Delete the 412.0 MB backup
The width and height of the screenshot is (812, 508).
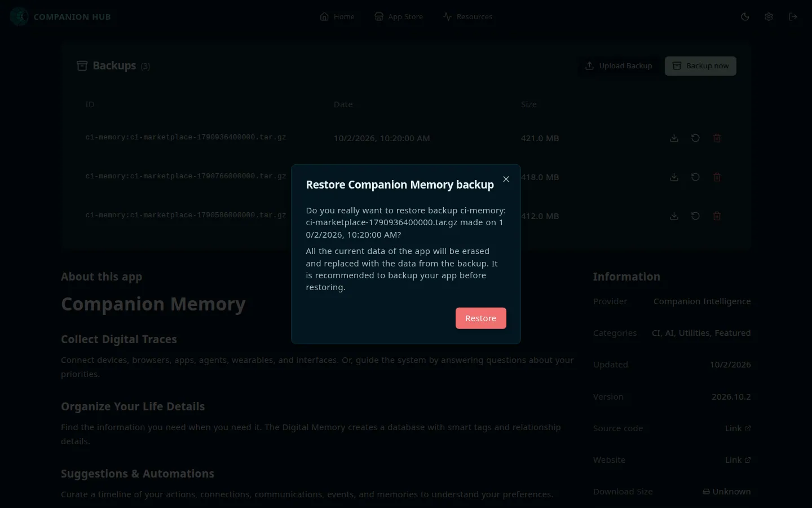(x=717, y=216)
